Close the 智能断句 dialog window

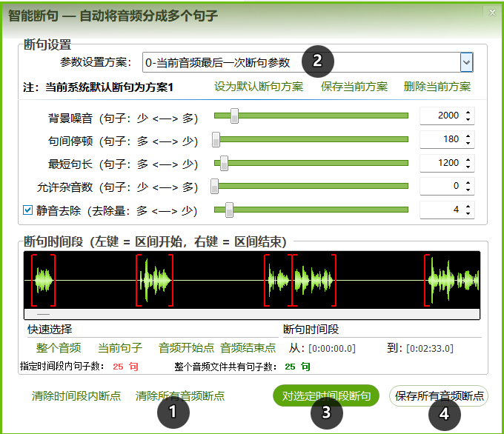(x=492, y=12)
